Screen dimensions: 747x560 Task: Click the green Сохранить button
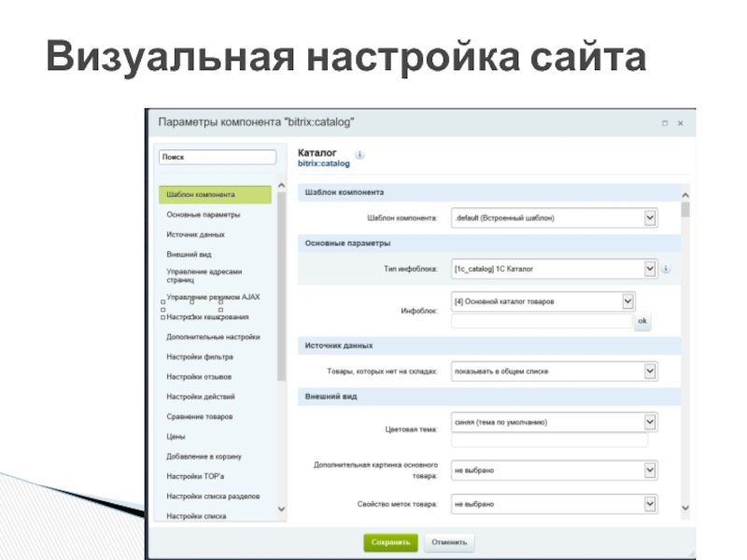point(390,542)
